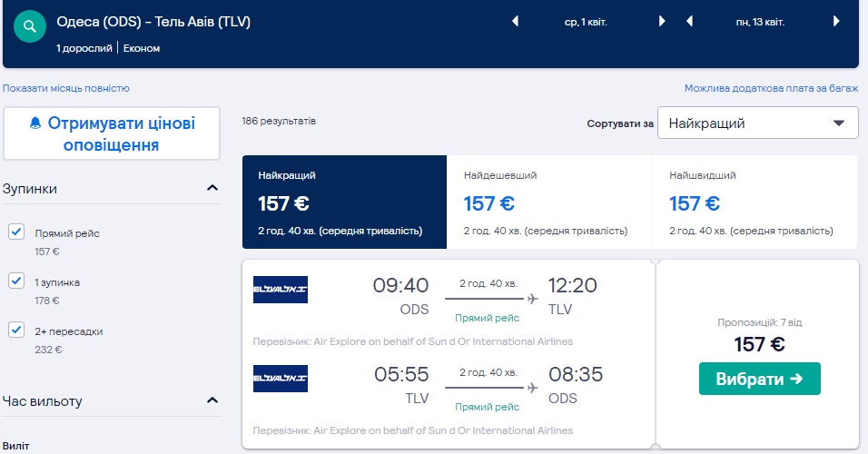Image resolution: width=868 pixels, height=454 pixels.
Task: Open the Сортувати за dropdown
Action: (757, 123)
